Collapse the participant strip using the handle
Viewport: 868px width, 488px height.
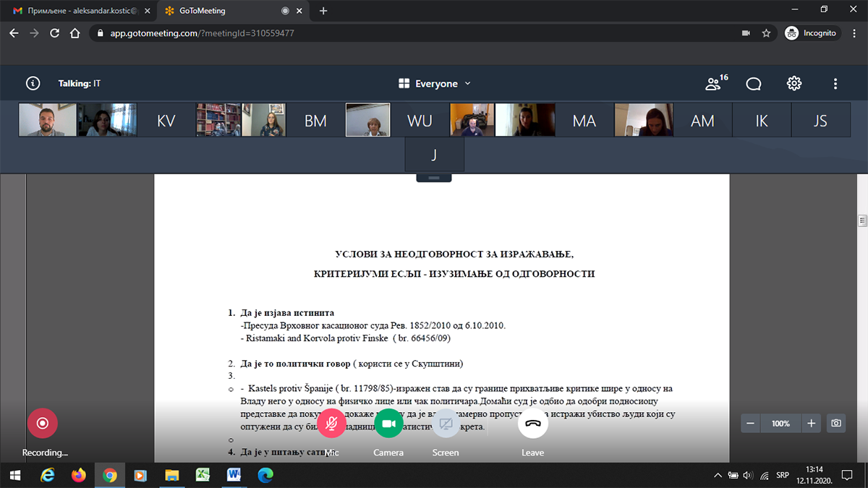click(434, 177)
